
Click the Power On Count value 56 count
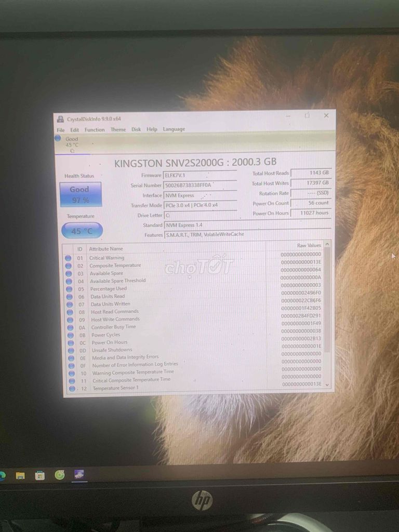[x=311, y=203]
